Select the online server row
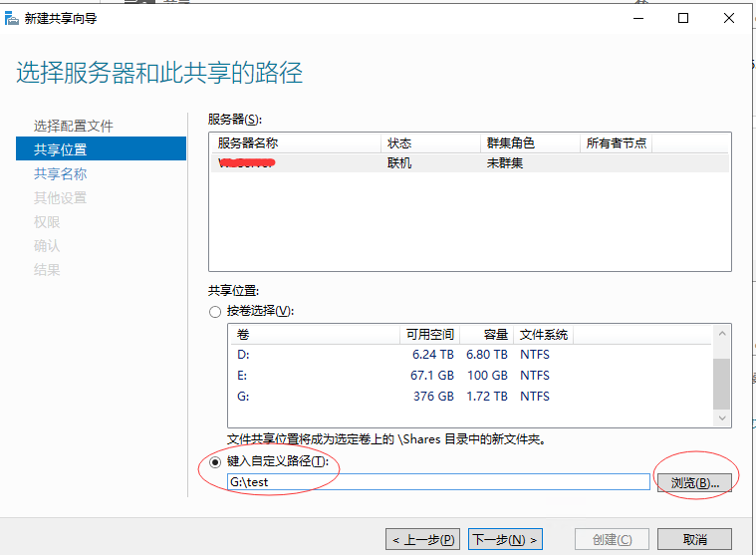The height and width of the screenshot is (555, 756). pyautogui.click(x=468, y=163)
